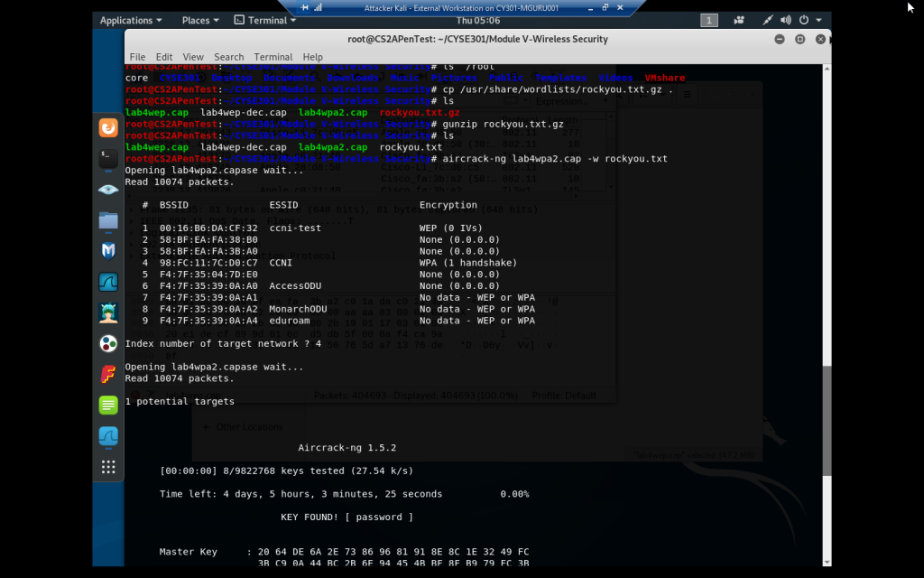
Task: Click the BSSID 98:FC:11:7C:D0:C7 text
Action: point(208,263)
